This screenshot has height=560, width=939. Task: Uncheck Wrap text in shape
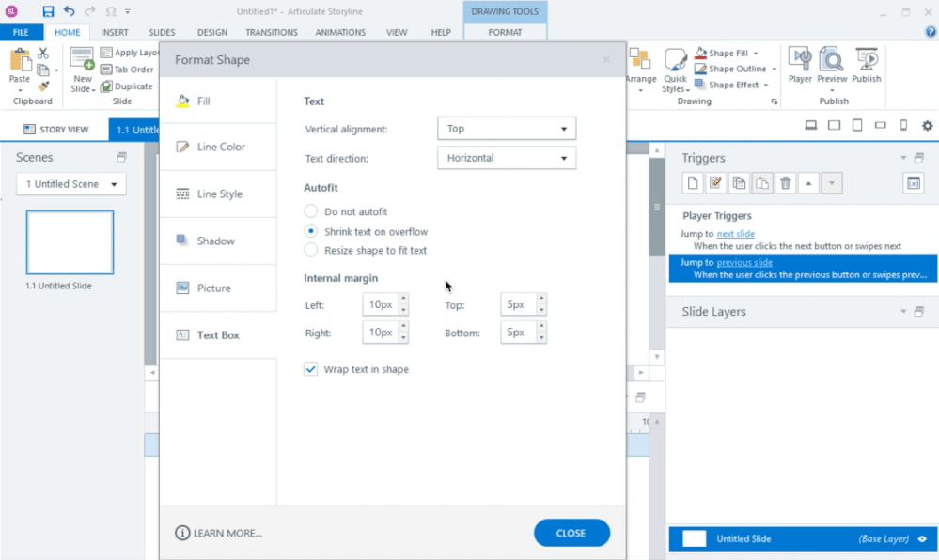click(x=311, y=369)
